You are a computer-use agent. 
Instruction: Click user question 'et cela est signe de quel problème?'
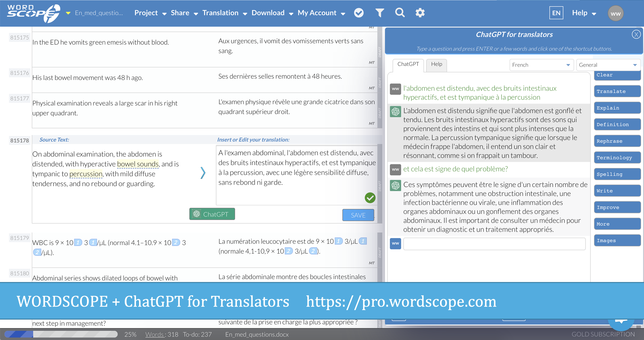pos(455,169)
